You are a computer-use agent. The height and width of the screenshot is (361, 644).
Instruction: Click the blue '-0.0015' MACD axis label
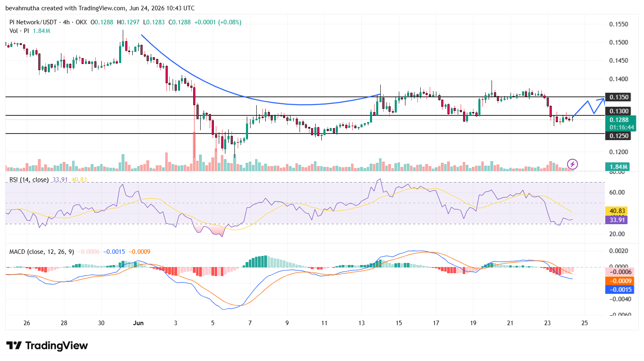tap(620, 290)
